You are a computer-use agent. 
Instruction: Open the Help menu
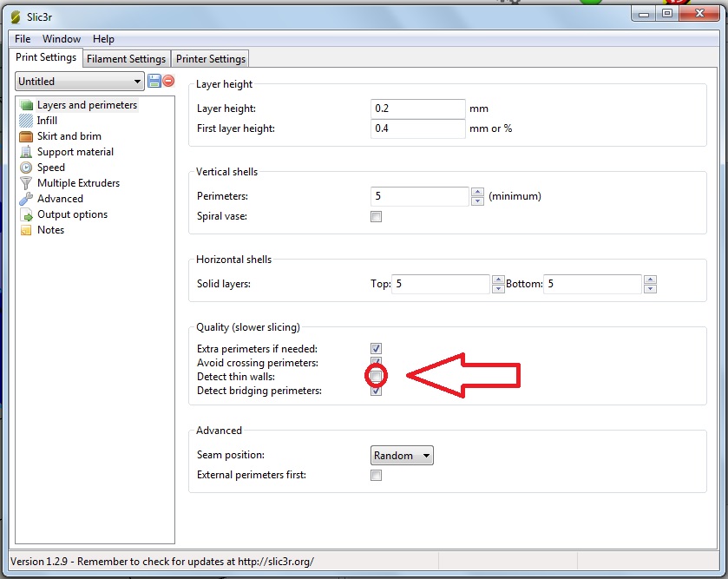103,39
